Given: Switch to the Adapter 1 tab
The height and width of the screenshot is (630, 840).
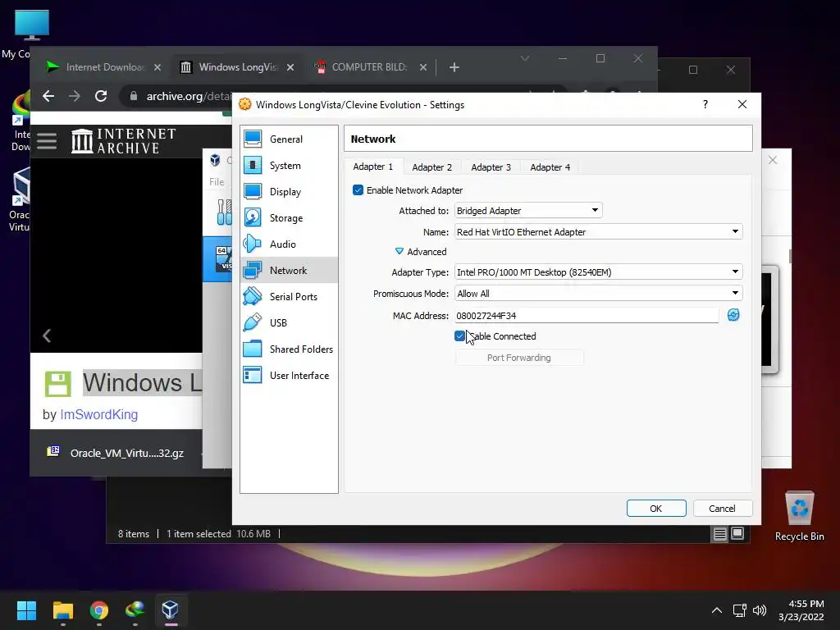Looking at the screenshot, I should pyautogui.click(x=373, y=167).
